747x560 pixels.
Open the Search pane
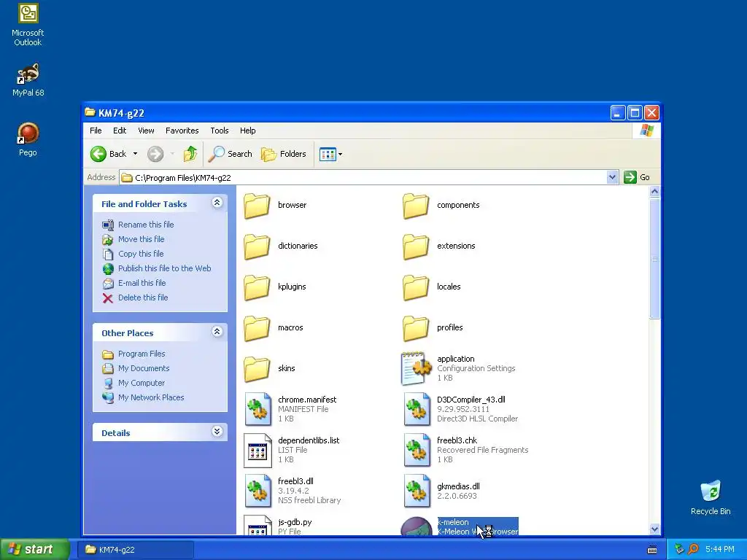[x=230, y=154]
